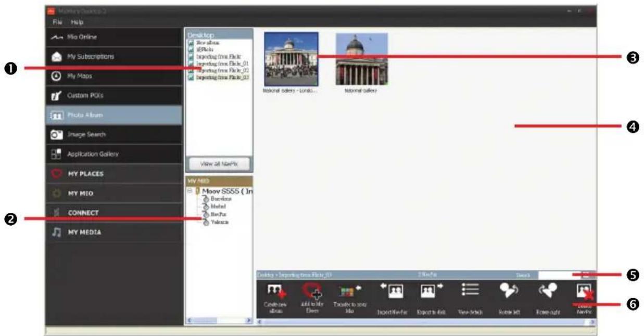Click toolbar scrollbar right arrow
The image size is (644, 336).
[x=592, y=322]
